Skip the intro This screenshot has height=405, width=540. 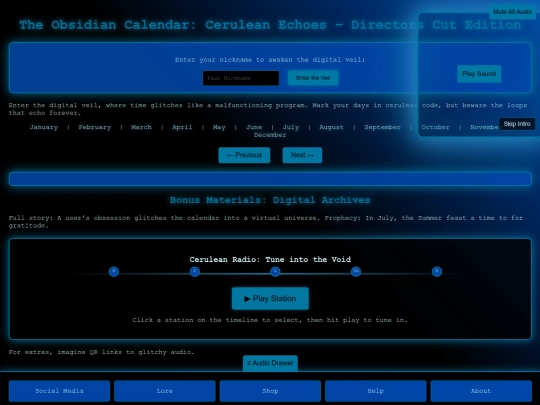[x=517, y=124]
